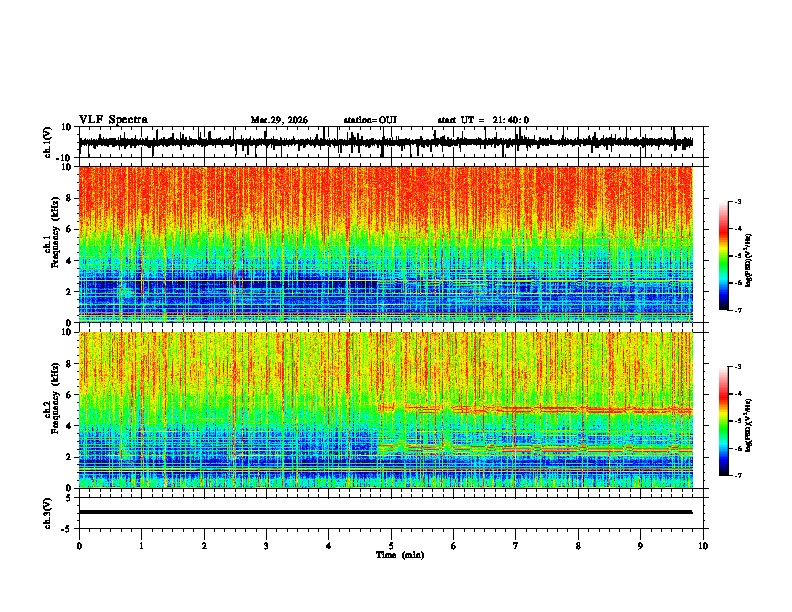Viewport: 792px width, 612px height.
Task: Click the "-5" tick on the ch.3 axis
Action: click(x=68, y=529)
